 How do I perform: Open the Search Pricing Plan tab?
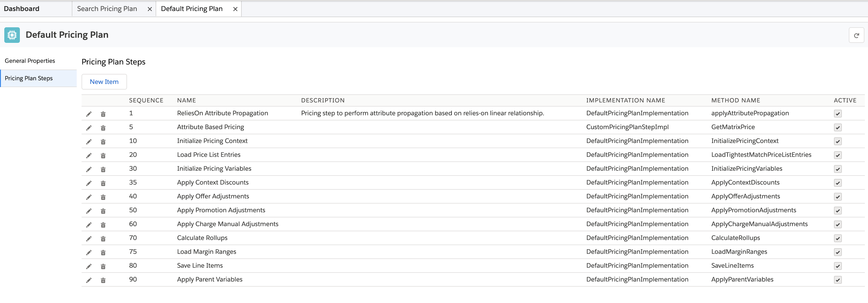pyautogui.click(x=107, y=9)
